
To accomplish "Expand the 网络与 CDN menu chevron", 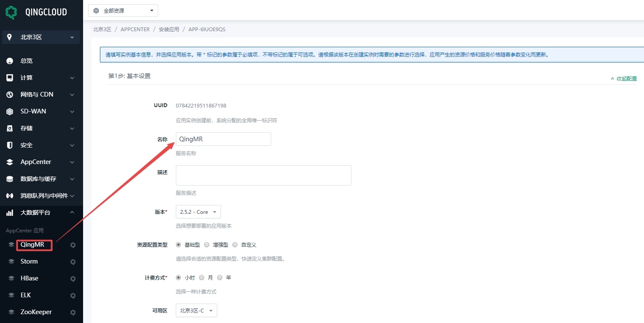I will [72, 95].
